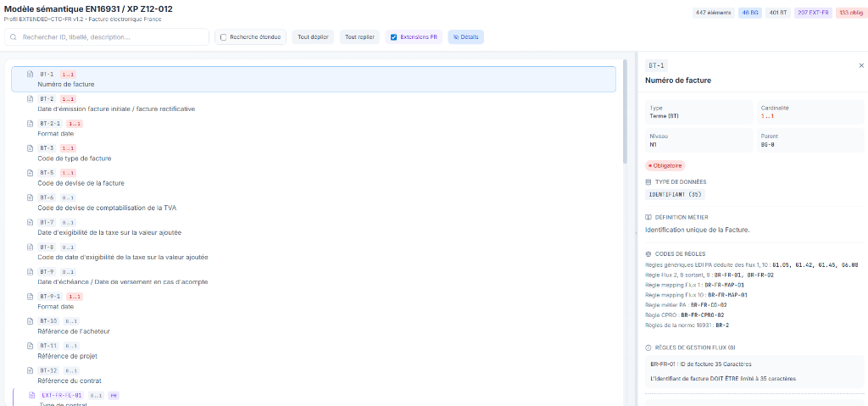Expand all nodes with Tout déplier
Screen dimensions: 868x406
point(313,37)
